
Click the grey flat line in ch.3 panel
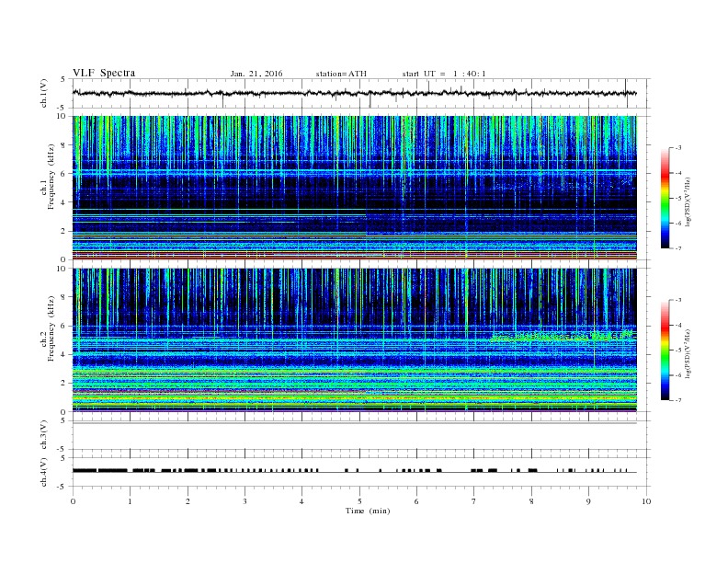355,423
